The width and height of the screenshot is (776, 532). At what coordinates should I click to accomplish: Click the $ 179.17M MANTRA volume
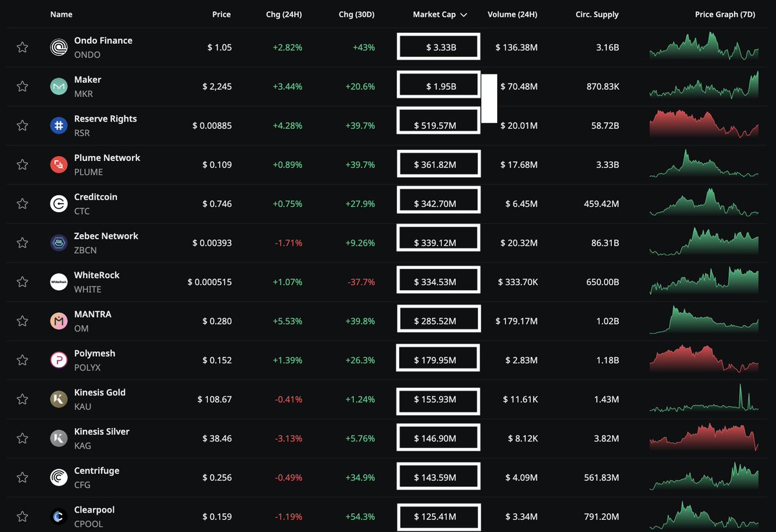(516, 321)
